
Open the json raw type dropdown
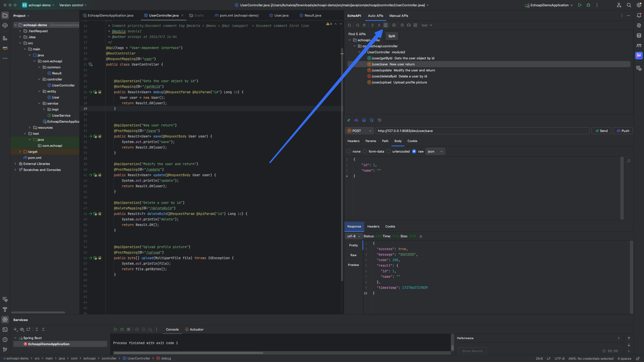point(435,151)
